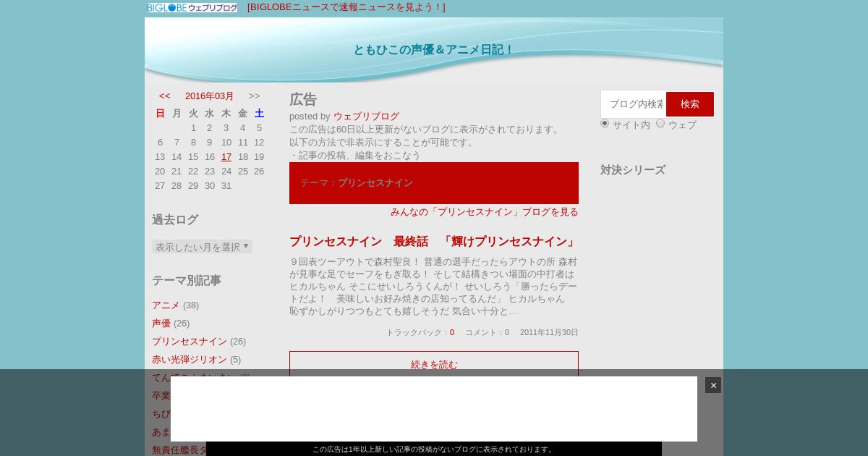View みんなの「プリンセスナイン」ブログを見る link
This screenshot has width=868, height=456.
point(485,211)
